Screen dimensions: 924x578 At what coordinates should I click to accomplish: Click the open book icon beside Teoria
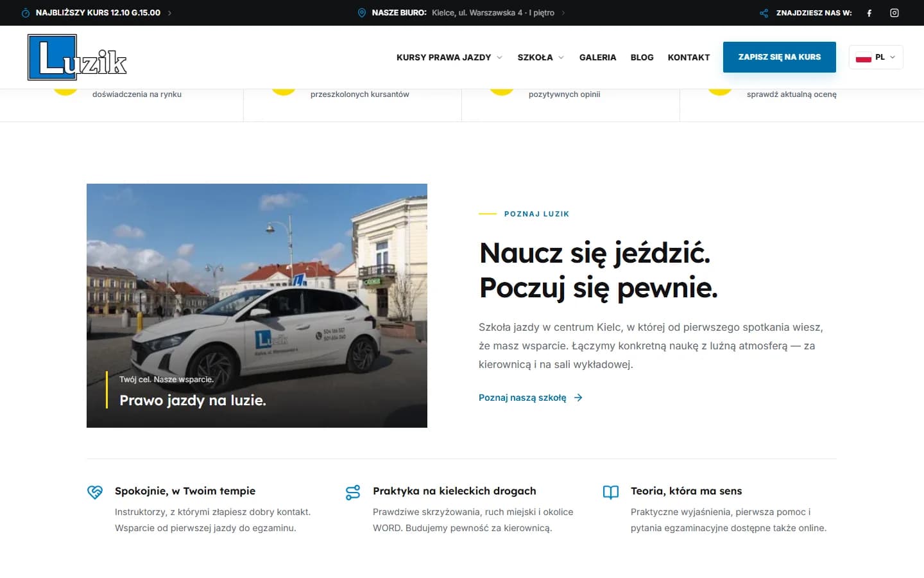point(611,492)
